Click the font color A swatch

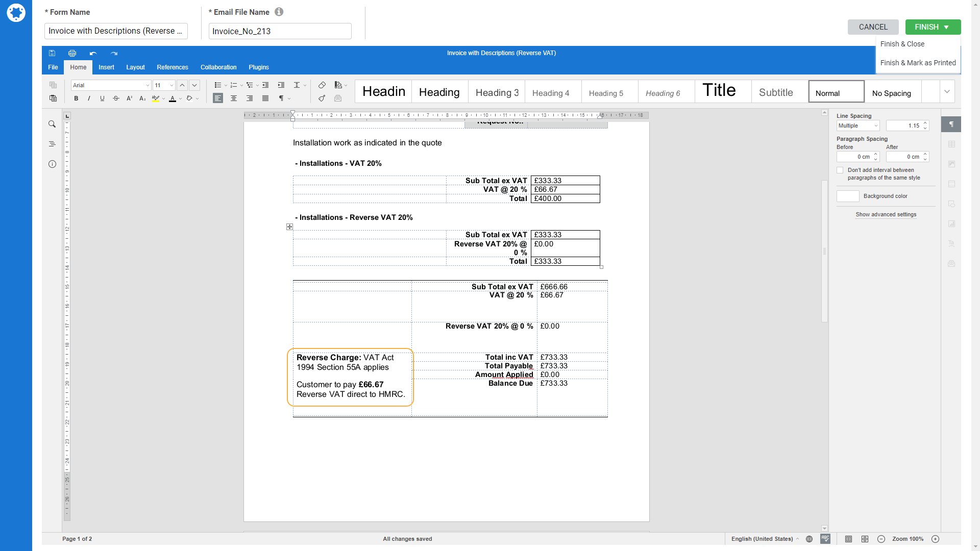tap(173, 98)
